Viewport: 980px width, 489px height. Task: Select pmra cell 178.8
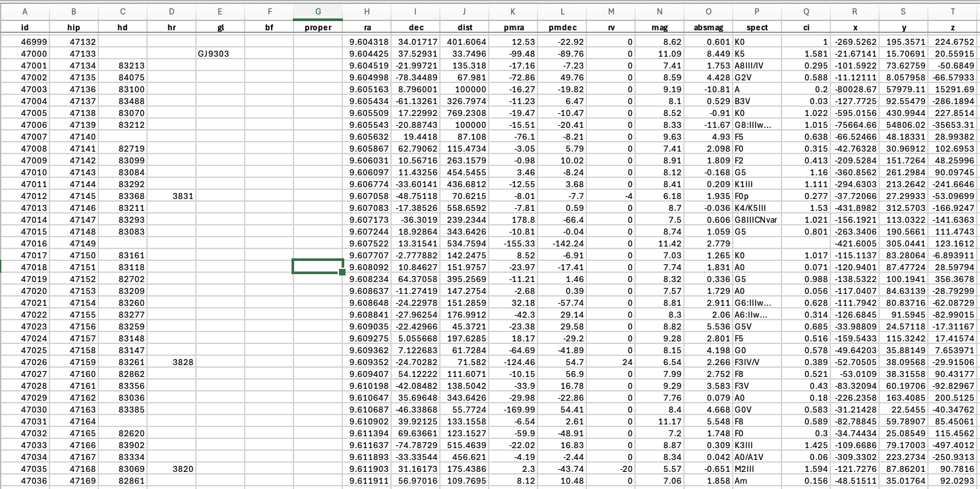(513, 221)
